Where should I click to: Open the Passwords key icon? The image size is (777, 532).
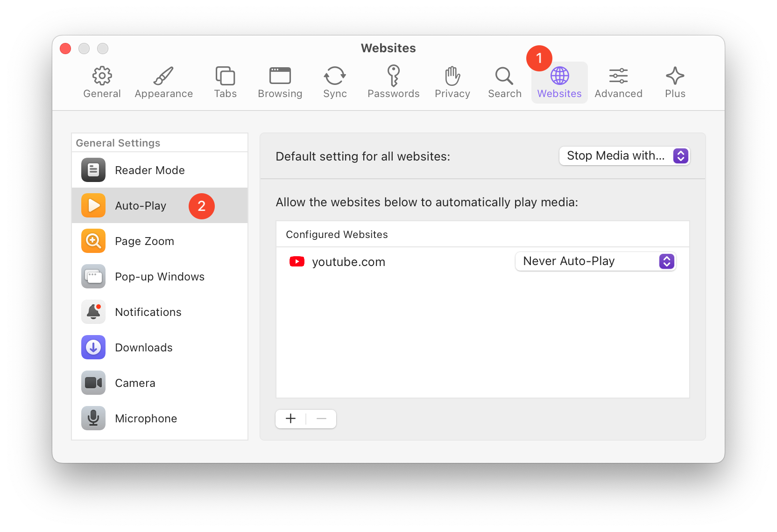tap(394, 76)
